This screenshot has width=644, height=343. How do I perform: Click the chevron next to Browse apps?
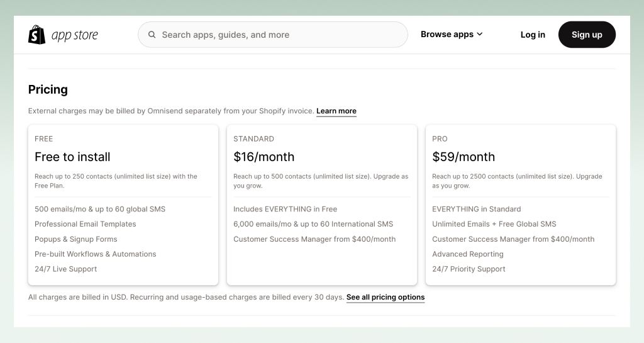tap(479, 34)
